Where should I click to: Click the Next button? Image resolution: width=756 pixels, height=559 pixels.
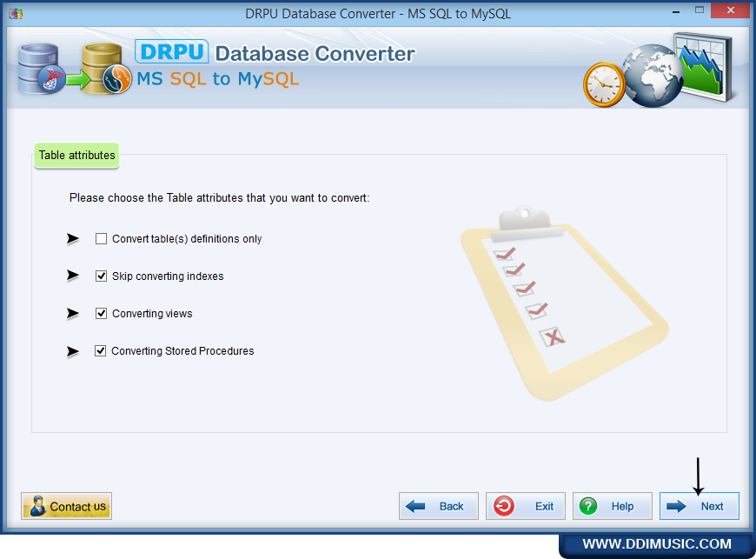[x=699, y=506]
